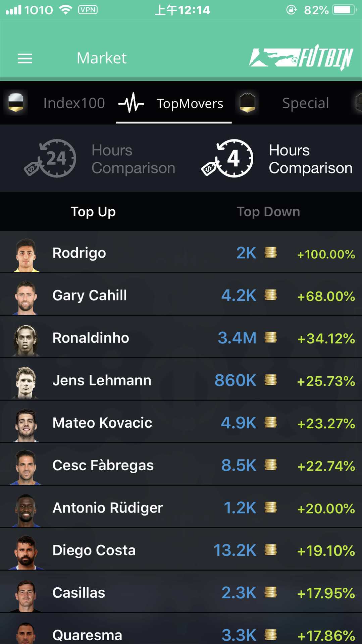This screenshot has height=644, width=362.
Task: Tap the Special black card icon
Action: (x=248, y=103)
